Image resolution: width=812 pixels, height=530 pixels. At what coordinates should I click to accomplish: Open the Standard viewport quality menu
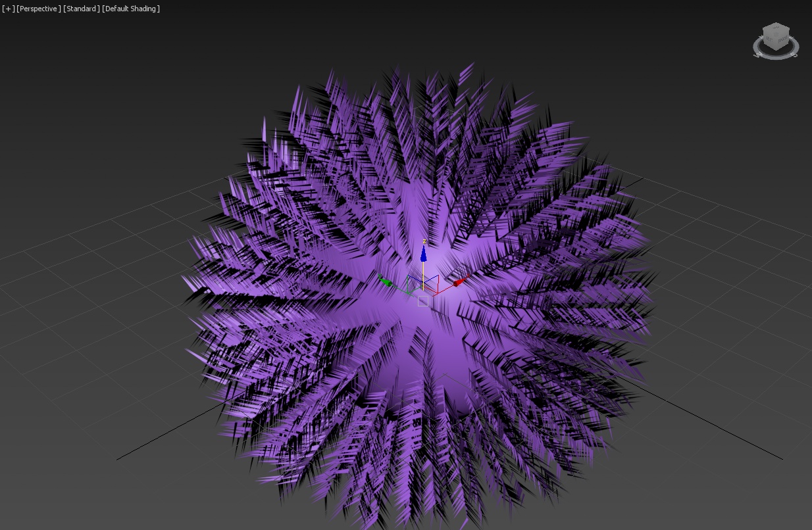pyautogui.click(x=82, y=9)
